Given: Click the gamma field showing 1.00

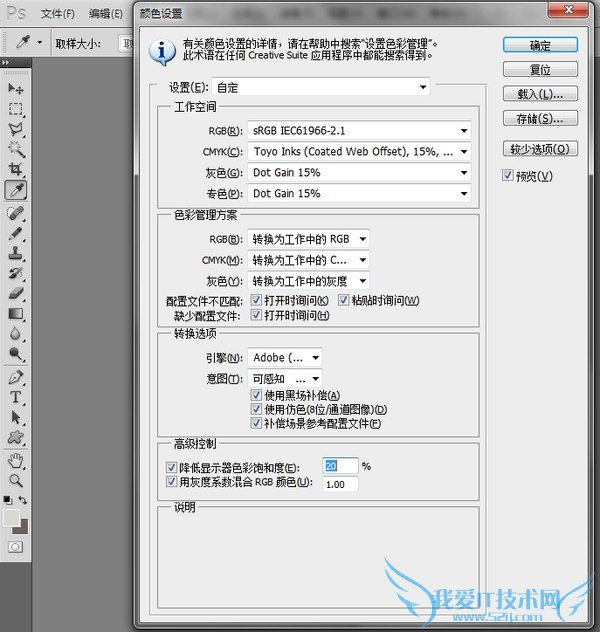Looking at the screenshot, I should (x=340, y=484).
